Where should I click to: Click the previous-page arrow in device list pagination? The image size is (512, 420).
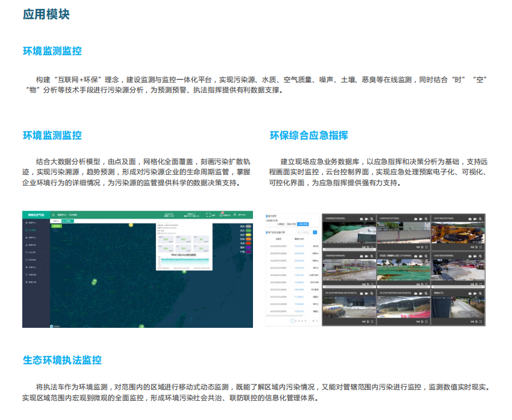[x=289, y=321]
